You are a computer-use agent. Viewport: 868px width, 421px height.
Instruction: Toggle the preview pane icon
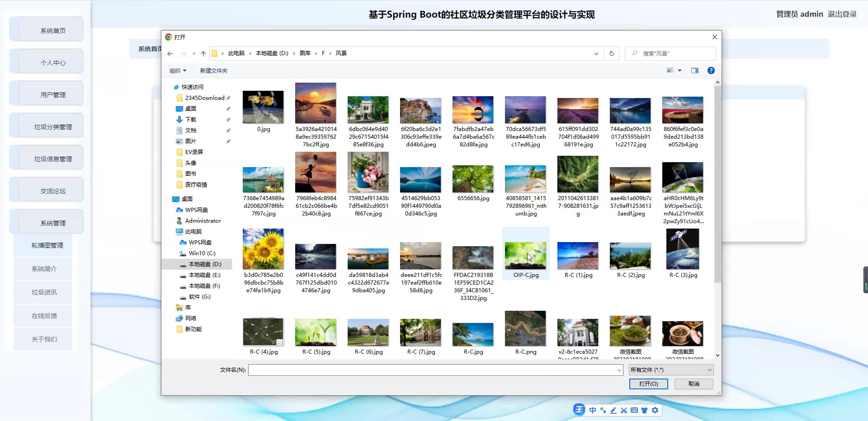pos(694,70)
